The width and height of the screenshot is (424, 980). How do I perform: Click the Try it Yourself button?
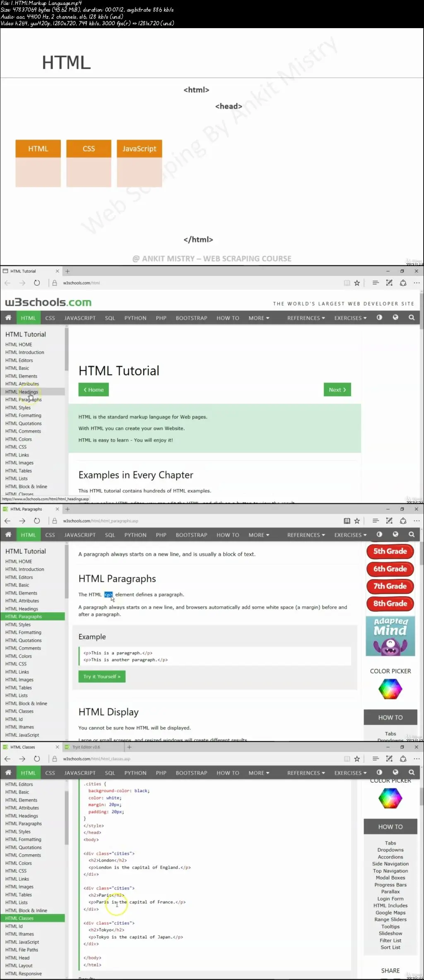(102, 676)
